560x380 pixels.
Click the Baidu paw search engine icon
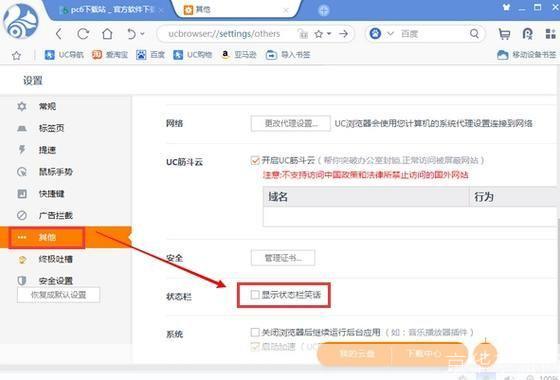tap(375, 34)
